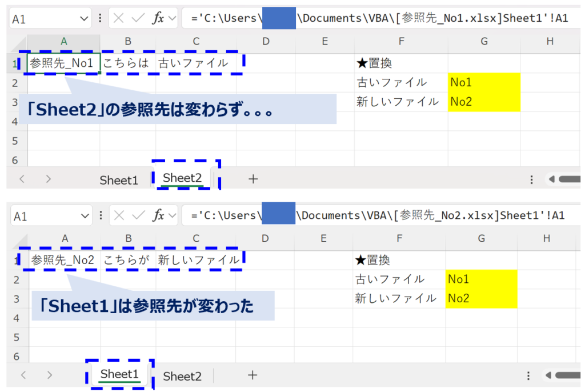Click the horizontal scroll left arrow in the bottom window
The width and height of the screenshot is (585, 392).
(548, 375)
